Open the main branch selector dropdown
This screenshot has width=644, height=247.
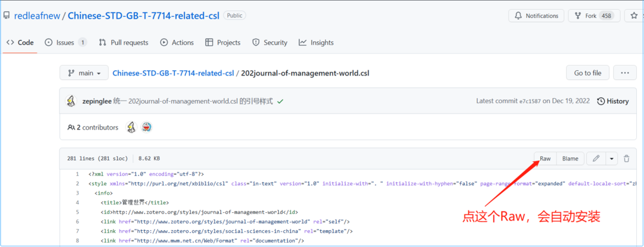tap(84, 73)
